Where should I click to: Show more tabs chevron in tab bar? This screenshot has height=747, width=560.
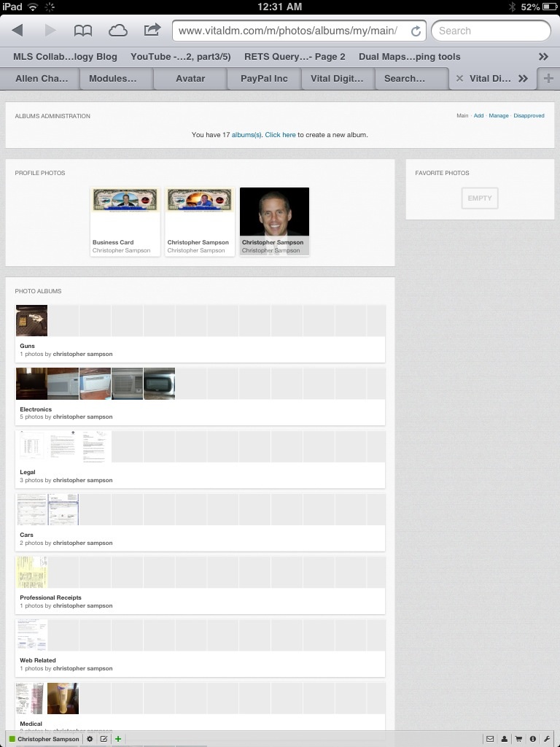(523, 79)
